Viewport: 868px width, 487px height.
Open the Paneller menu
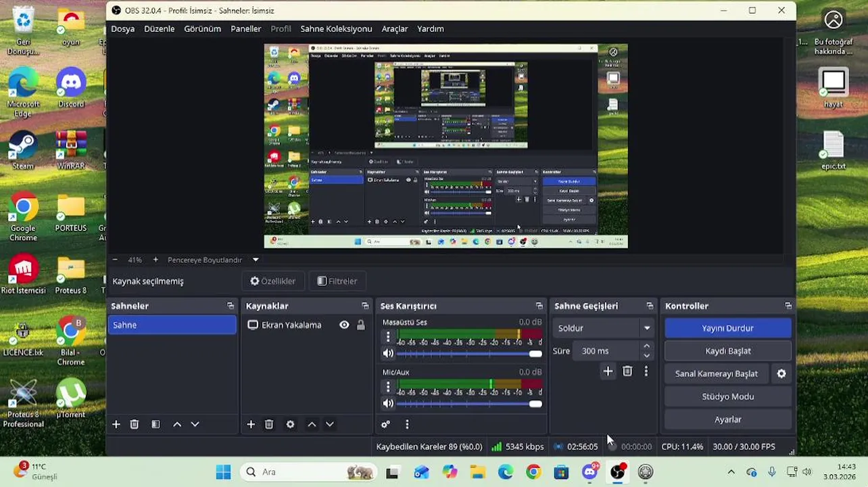246,28
